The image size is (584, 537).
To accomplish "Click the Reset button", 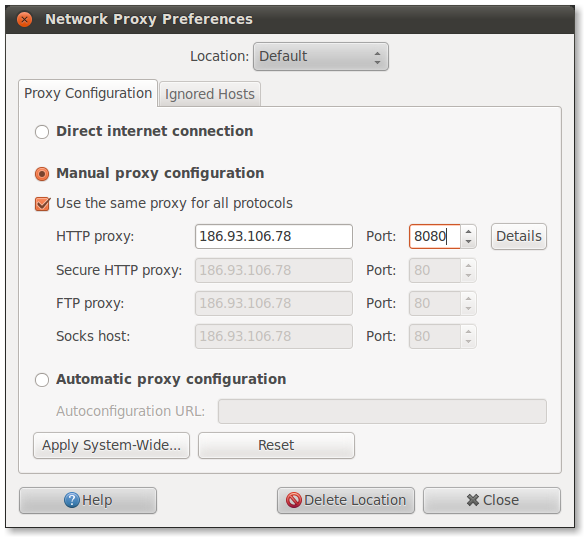I will click(x=276, y=445).
